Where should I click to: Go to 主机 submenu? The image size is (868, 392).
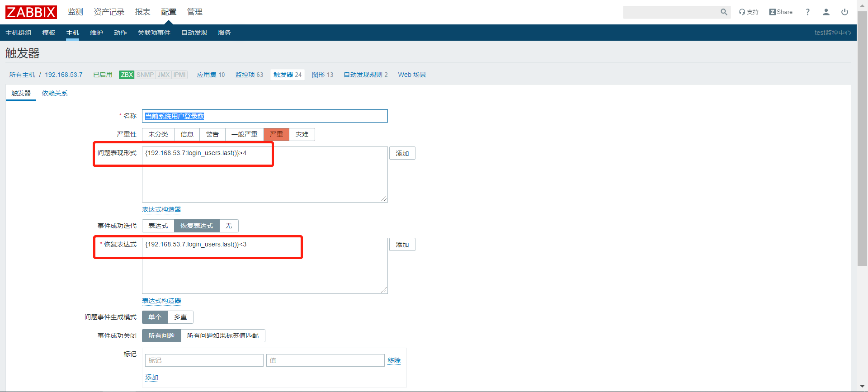click(x=72, y=33)
